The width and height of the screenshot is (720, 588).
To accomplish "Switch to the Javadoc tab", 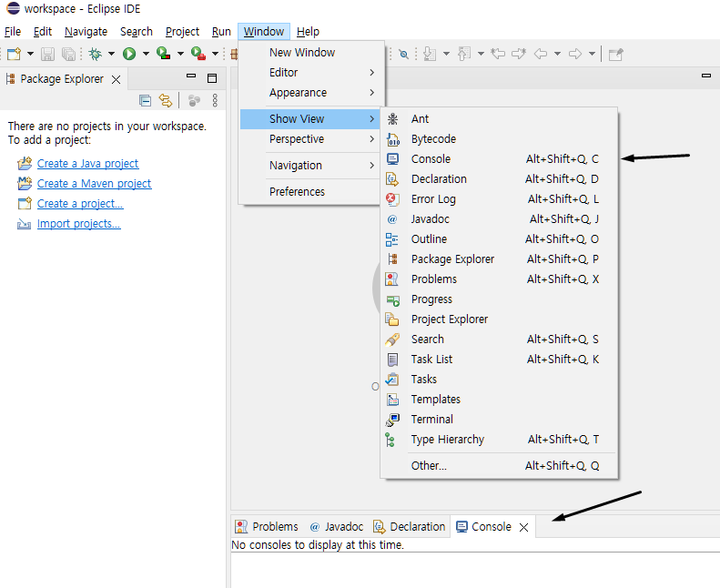I will click(337, 526).
